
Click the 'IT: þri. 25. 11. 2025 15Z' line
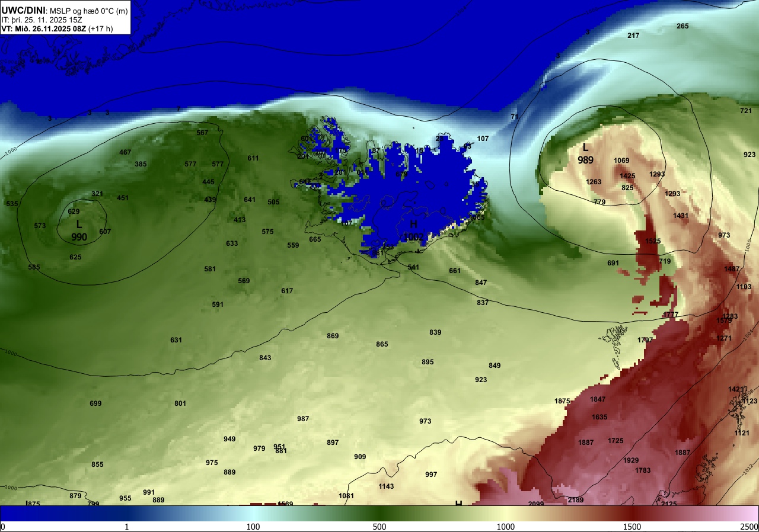pyautogui.click(x=41, y=20)
